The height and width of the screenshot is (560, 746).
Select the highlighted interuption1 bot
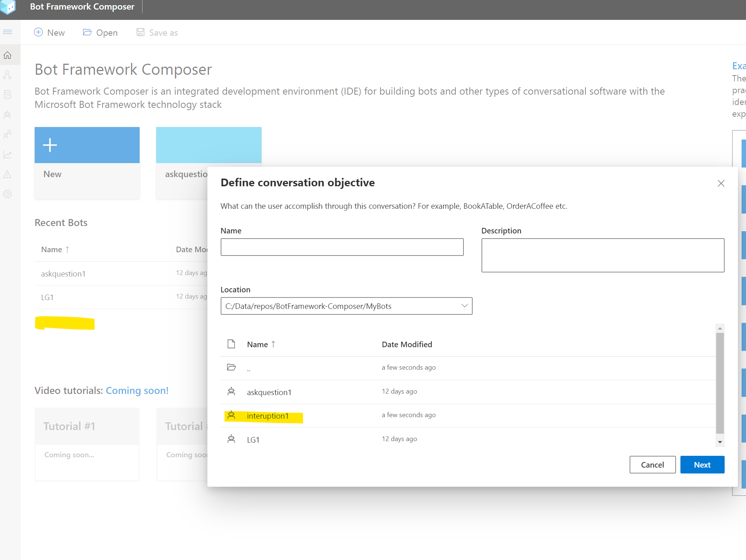[x=268, y=416]
